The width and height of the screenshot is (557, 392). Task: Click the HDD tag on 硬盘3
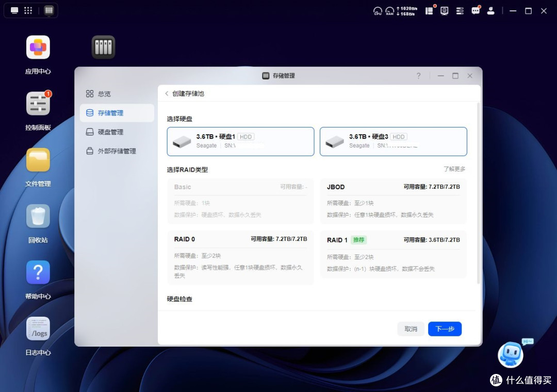pyautogui.click(x=399, y=137)
